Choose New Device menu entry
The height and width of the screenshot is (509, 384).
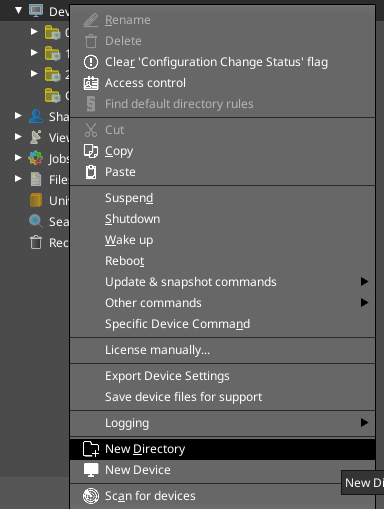click(222, 470)
